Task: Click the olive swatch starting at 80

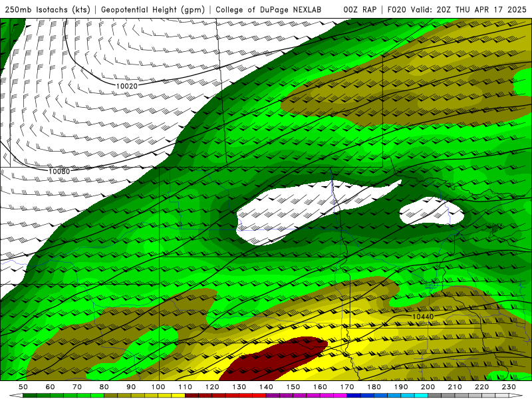Action: (111, 396)
